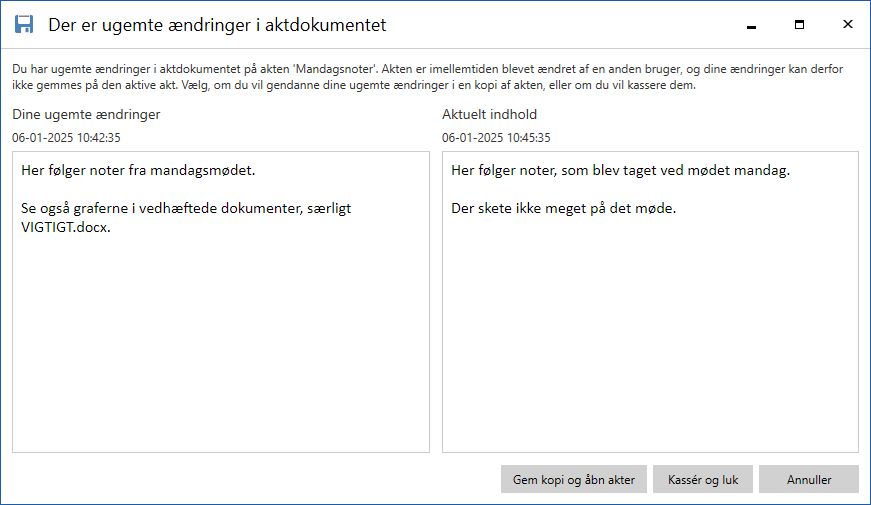Choose 'Kassér og luk' to discard changes
This screenshot has height=505, width=871.
702,479
